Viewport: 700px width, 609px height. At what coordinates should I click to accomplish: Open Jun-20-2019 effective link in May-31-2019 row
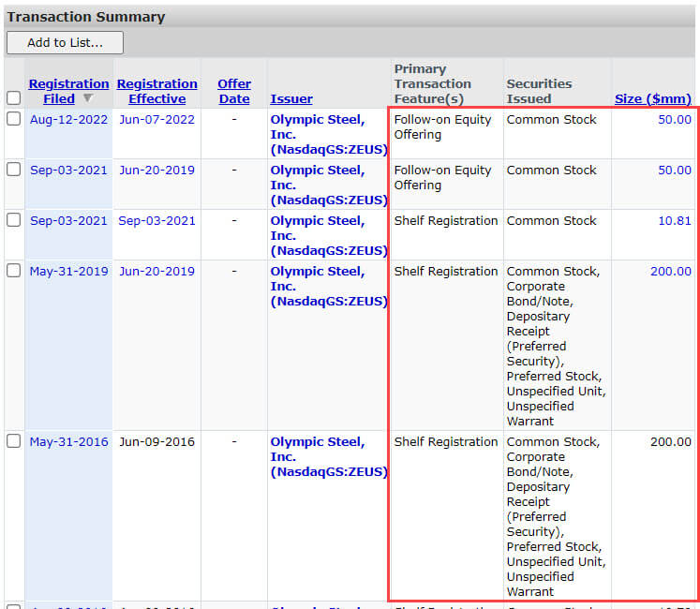pos(156,271)
